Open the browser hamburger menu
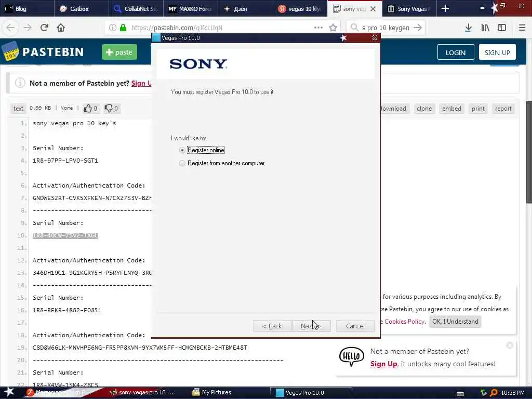Viewport: 532px width, 399px height. pyautogui.click(x=522, y=28)
